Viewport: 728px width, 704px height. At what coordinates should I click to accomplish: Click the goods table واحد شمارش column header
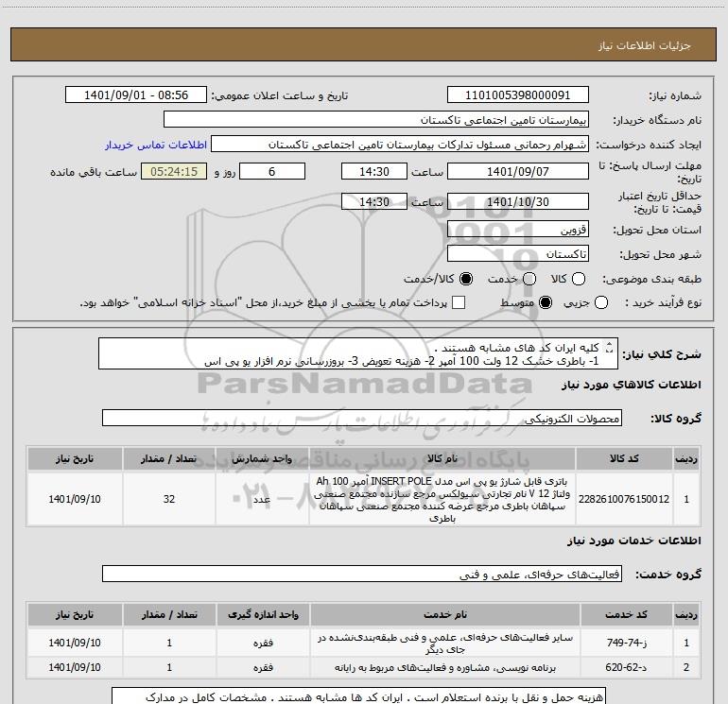coord(262,458)
